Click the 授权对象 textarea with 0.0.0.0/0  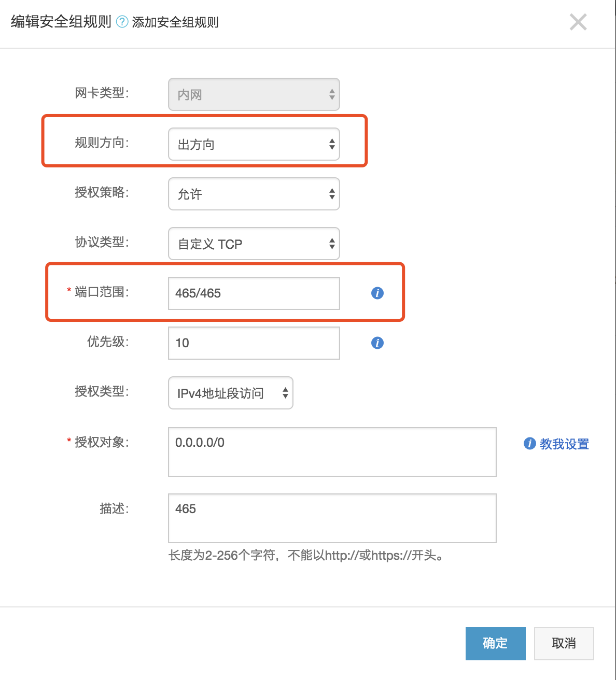pos(332,452)
